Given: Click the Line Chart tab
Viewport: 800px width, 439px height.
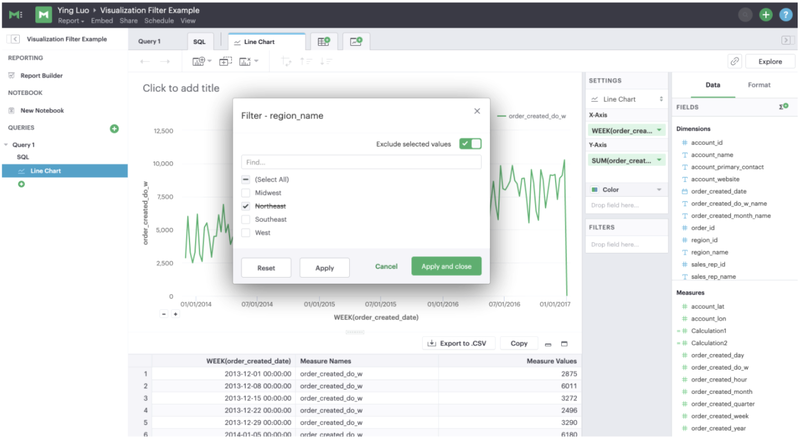Looking at the screenshot, I should coord(266,42).
